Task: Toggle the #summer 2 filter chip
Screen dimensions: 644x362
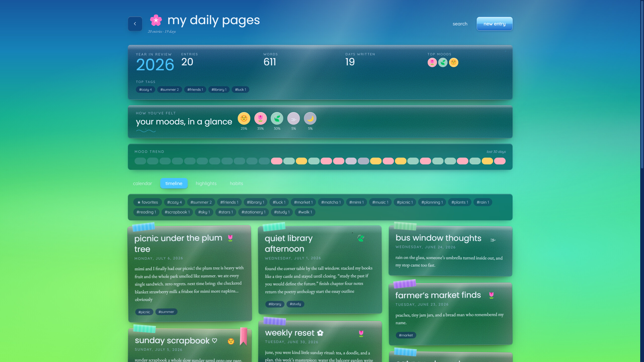Action: point(201,202)
